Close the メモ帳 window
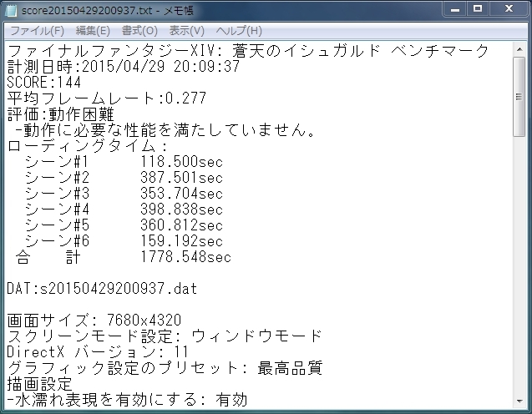The height and width of the screenshot is (414, 532). [x=509, y=9]
